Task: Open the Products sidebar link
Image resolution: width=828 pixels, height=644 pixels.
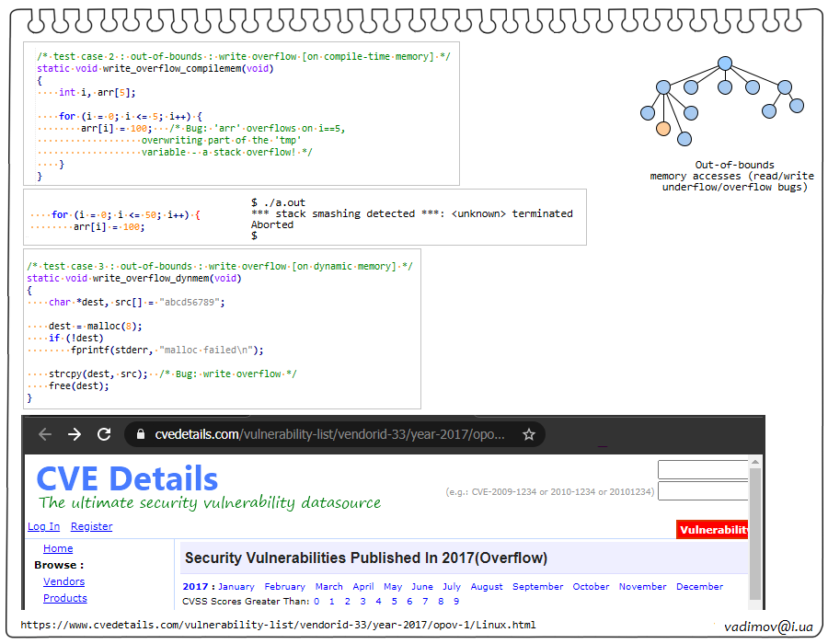Action: coord(65,598)
